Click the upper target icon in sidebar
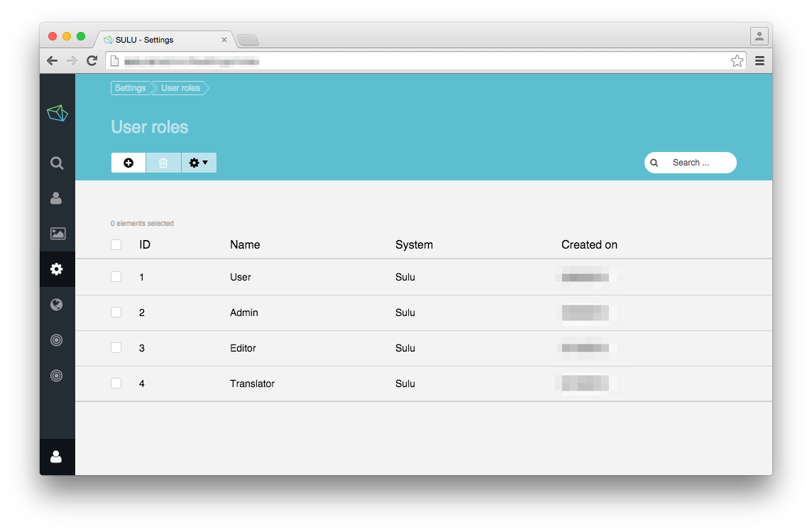This screenshot has height=532, width=812. [x=57, y=340]
